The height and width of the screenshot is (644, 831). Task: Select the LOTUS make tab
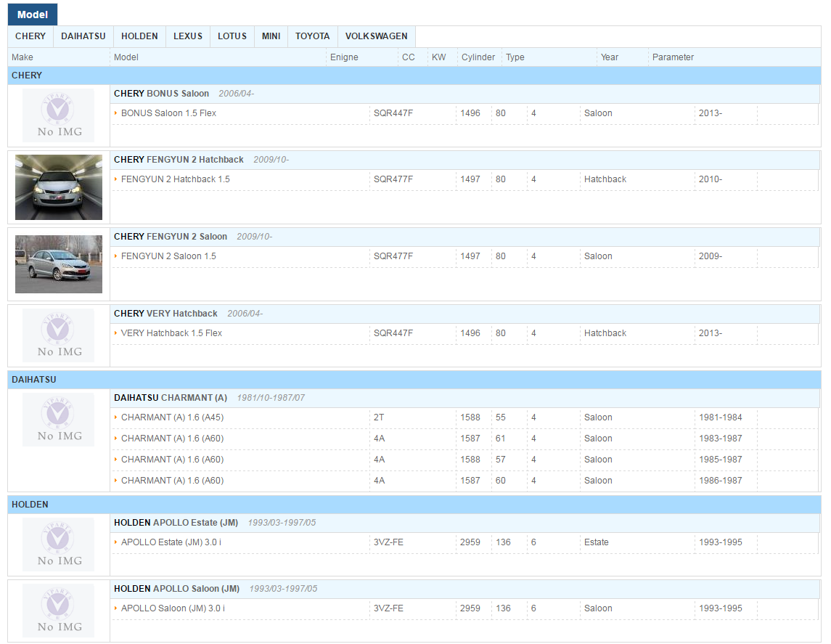(x=232, y=36)
